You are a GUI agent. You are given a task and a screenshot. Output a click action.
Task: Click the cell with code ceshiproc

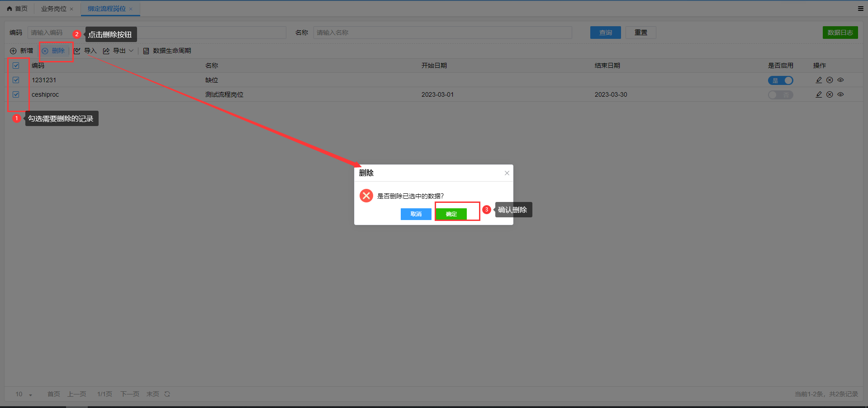[45, 94]
